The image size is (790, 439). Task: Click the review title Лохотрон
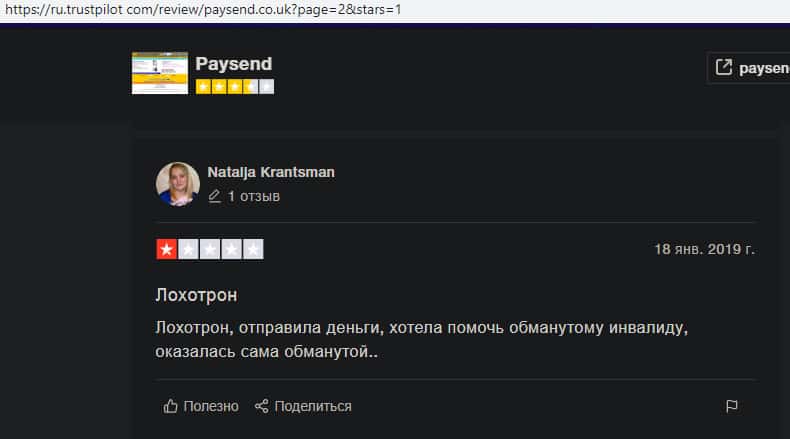[x=196, y=295]
